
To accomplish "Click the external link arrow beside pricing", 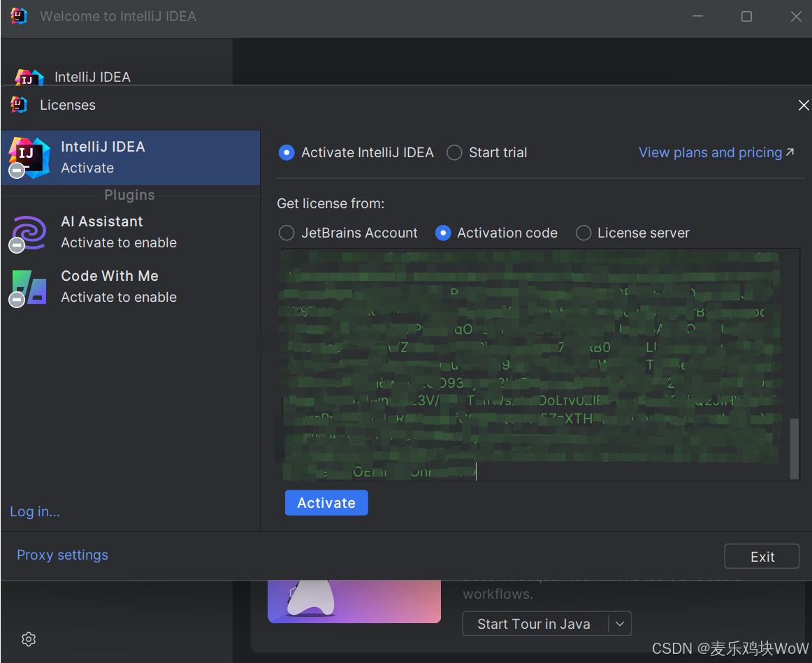I will point(790,152).
